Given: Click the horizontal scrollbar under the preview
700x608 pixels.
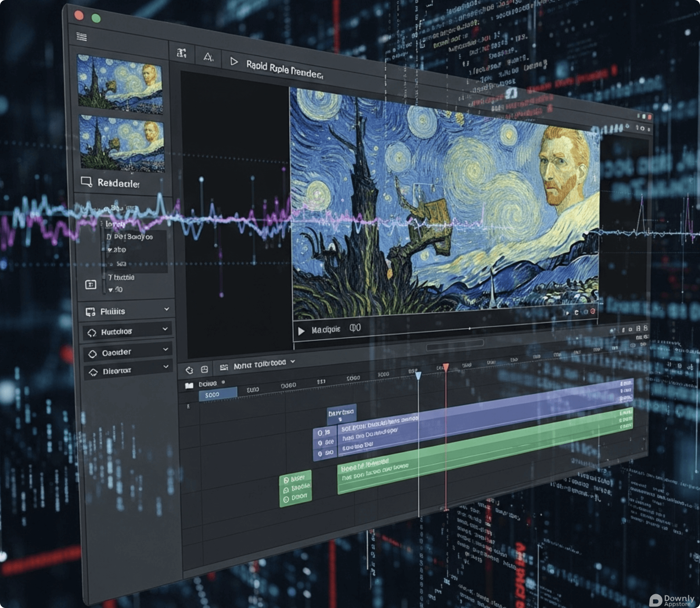Looking at the screenshot, I should (x=455, y=345).
